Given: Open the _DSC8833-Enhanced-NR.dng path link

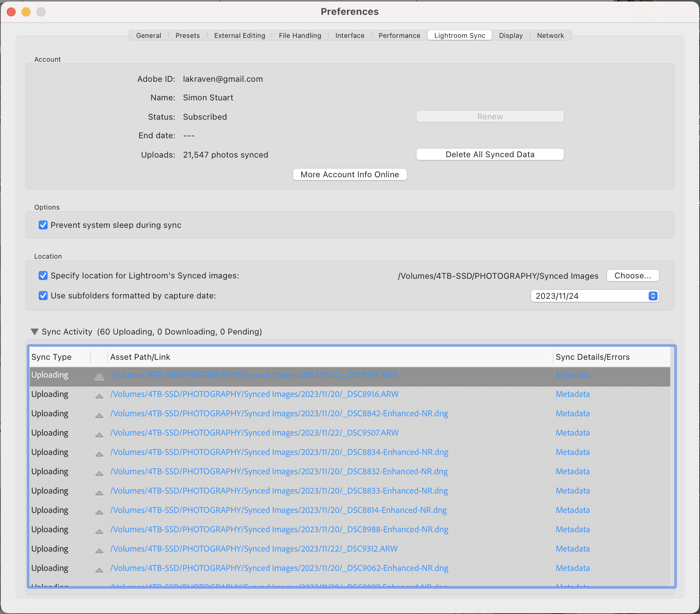Looking at the screenshot, I should point(279,491).
